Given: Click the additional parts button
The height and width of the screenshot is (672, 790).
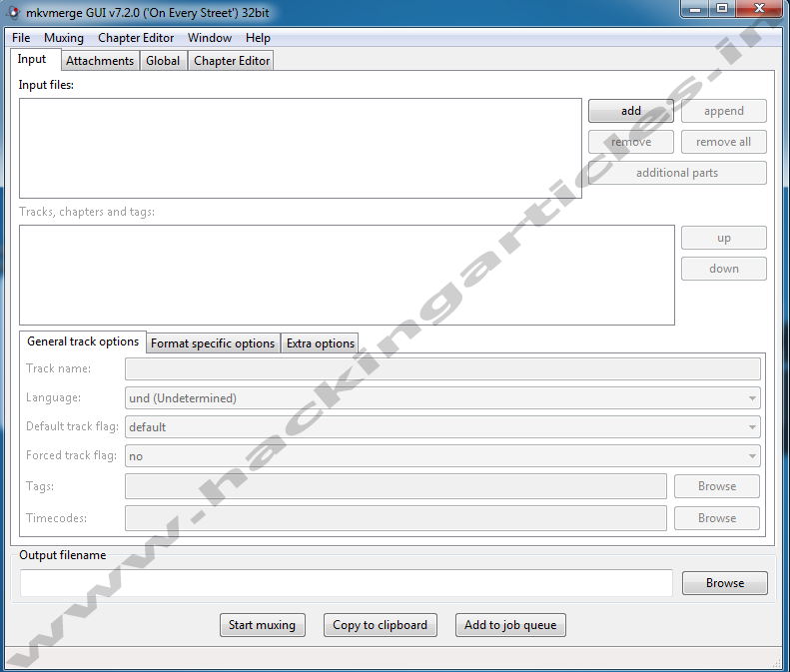Looking at the screenshot, I should [677, 173].
